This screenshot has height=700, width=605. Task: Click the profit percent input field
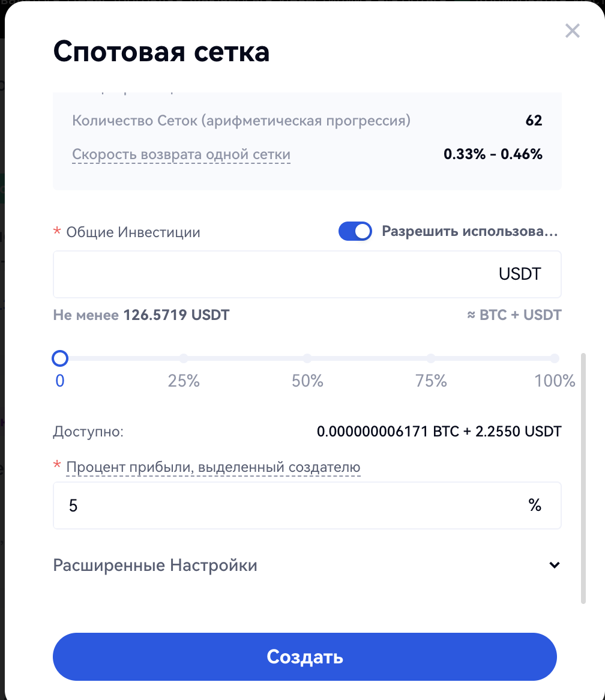(288, 505)
